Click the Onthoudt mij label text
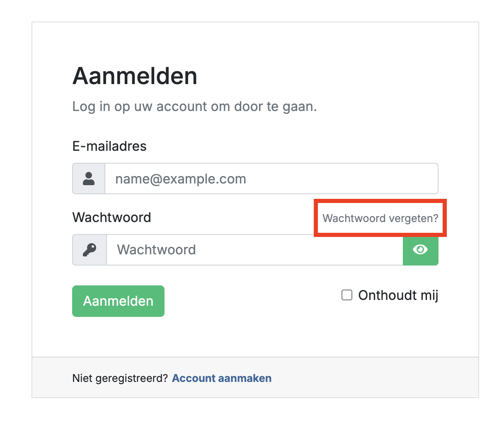 (398, 295)
